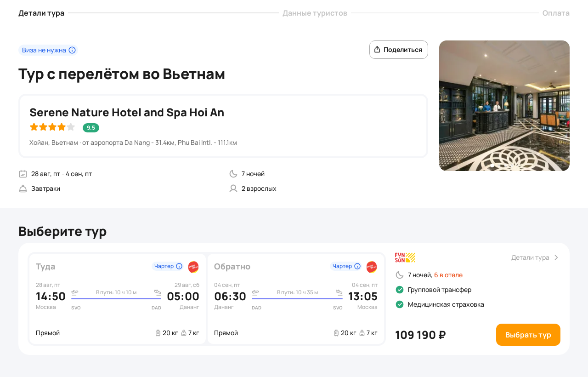
Task: Click the "Медицинская страховка" text
Action: (x=446, y=304)
